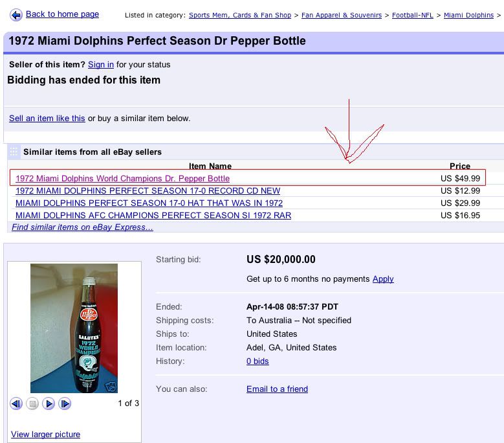Screen dimensions: 504x443
Task: Click Email to a friend
Action: coord(277,389)
